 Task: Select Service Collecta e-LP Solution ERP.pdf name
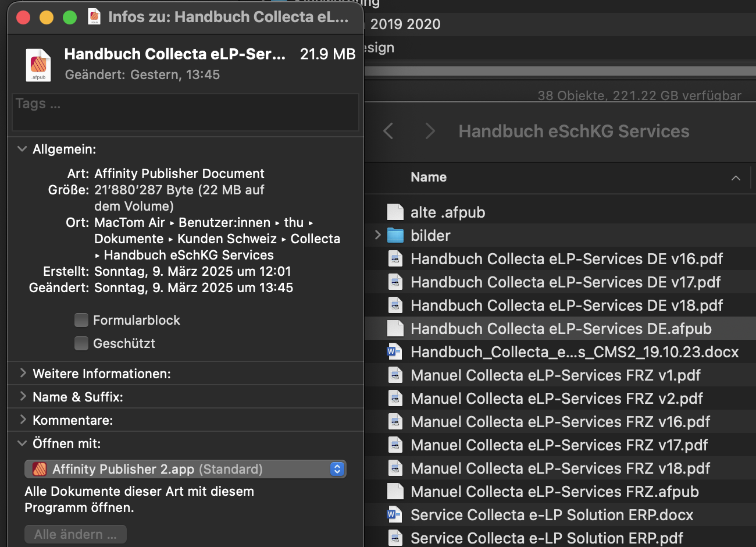coord(547,538)
